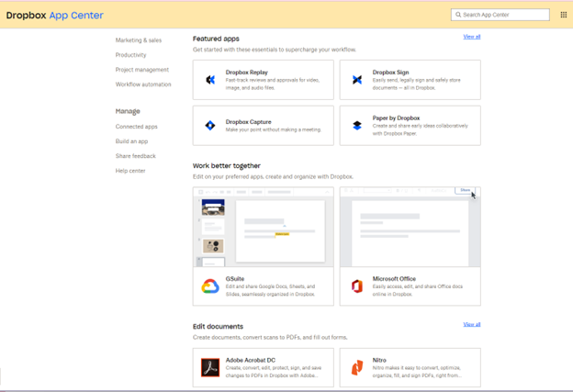573x392 pixels.
Task: Click third slide thumbnail in GSuite preview
Action: [213, 246]
